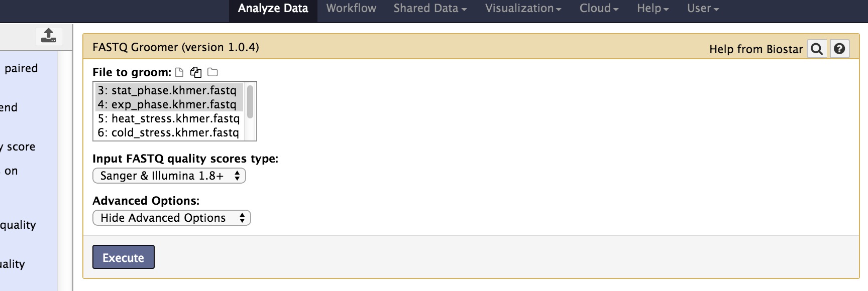Click the Biostar search magnifier icon
Viewport: 868px width, 291px height.
[x=817, y=49]
